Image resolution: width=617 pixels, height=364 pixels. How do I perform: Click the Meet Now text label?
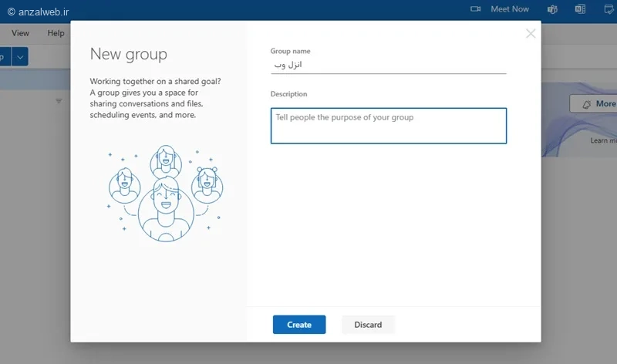(510, 9)
